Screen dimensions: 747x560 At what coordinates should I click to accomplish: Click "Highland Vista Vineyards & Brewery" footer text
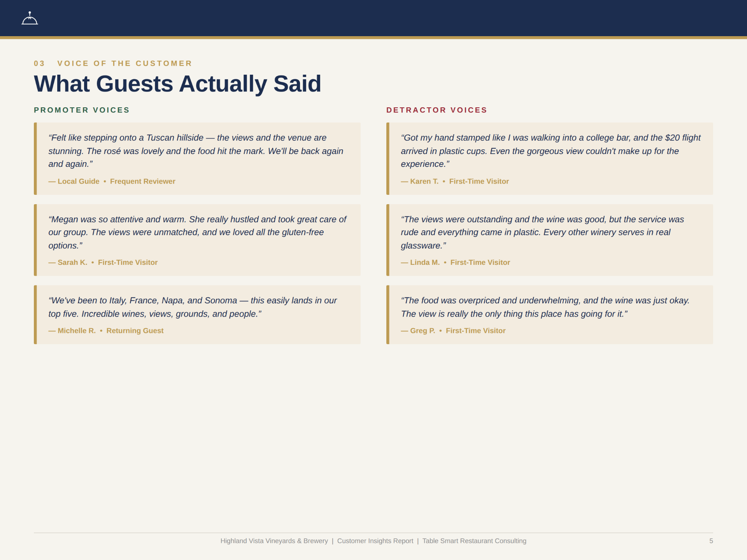(x=274, y=541)
